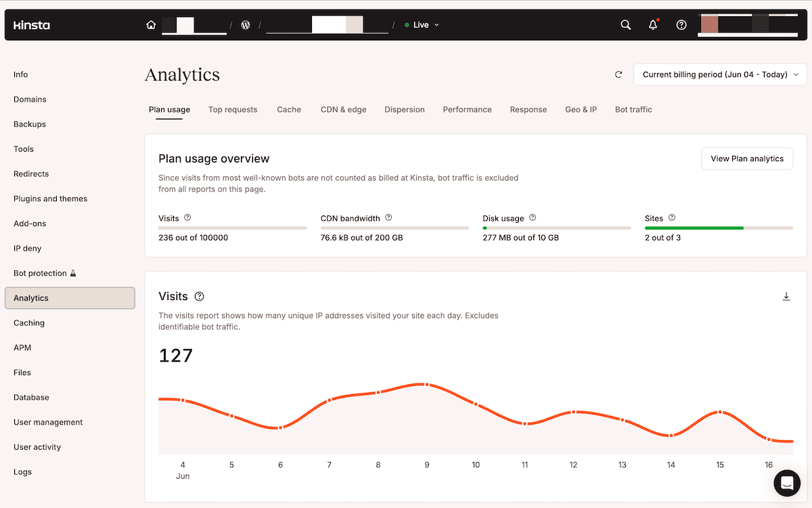The width and height of the screenshot is (812, 508).
Task: Switch to the Dispersion tab
Action: click(405, 110)
